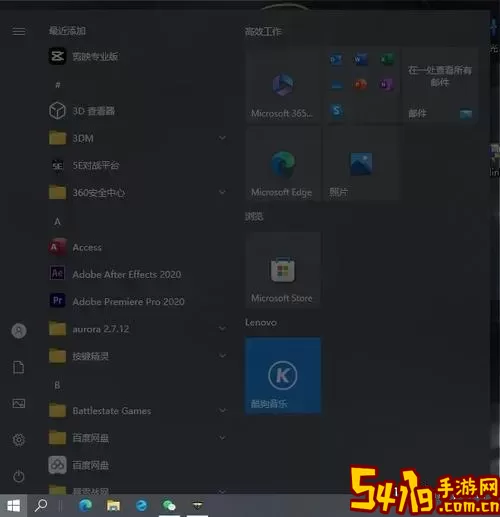500x517 pixels.
Task: Open OneDrive in the Office tile group
Action: 336,85
